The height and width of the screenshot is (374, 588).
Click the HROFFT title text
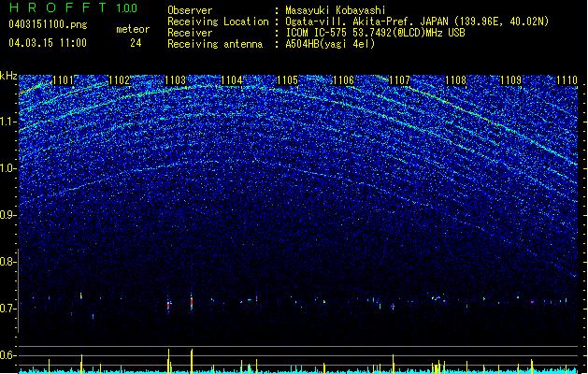(58, 7)
